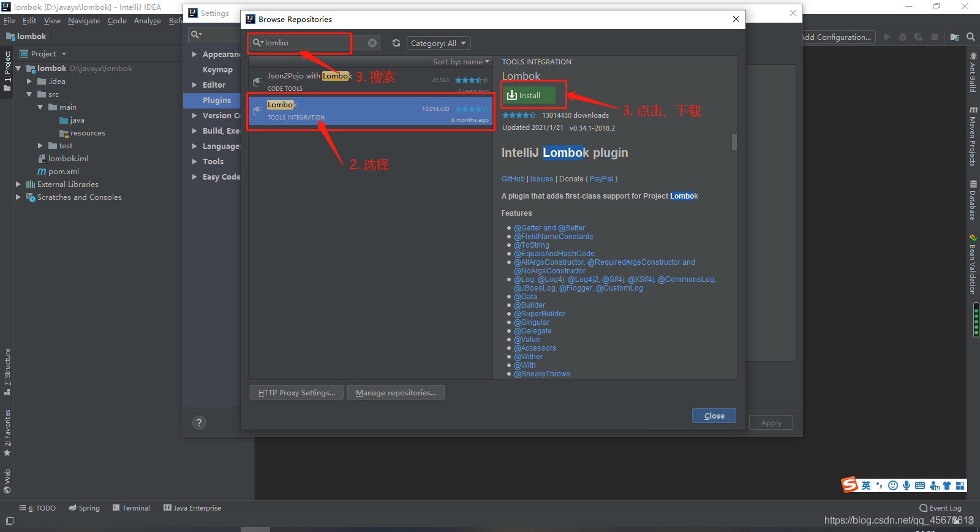
Task: Open the Issues link in plugin description
Action: [x=541, y=179]
